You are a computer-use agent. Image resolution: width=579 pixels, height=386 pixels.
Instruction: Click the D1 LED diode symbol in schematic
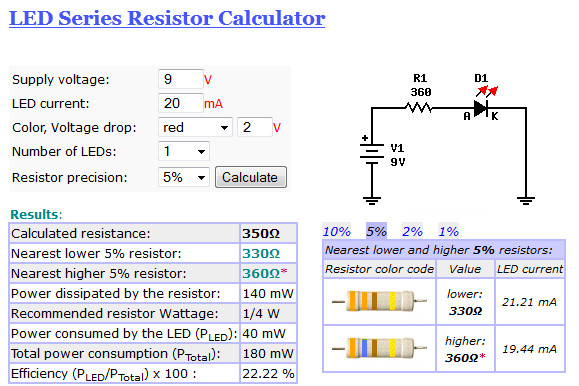(481, 108)
